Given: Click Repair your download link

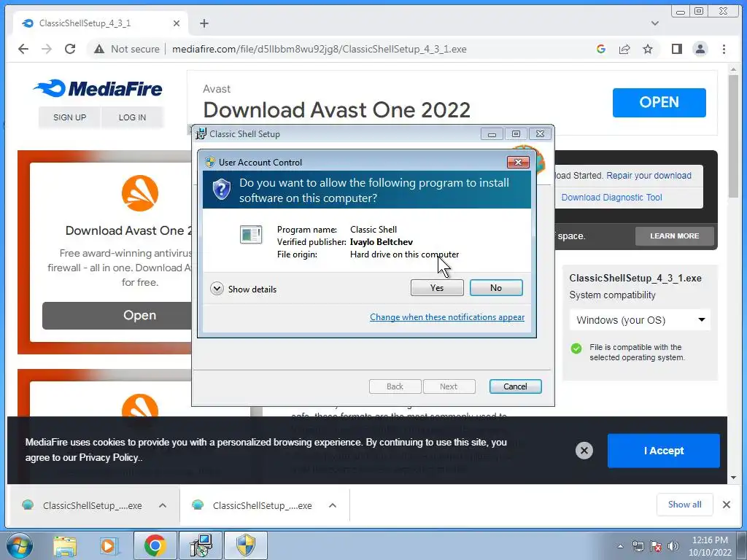Looking at the screenshot, I should tap(649, 175).
